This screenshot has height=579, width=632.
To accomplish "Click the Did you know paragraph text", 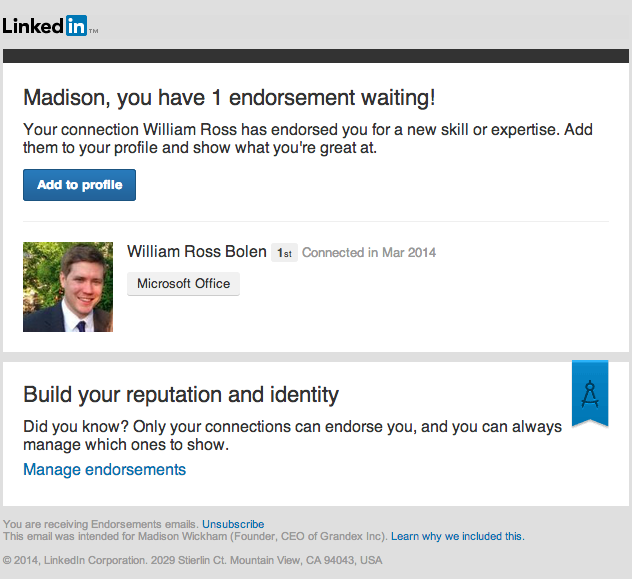I will coord(292,435).
